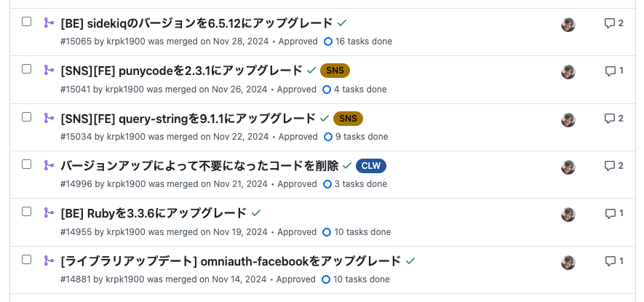Click the SNS label on punycode PR
The image size is (644, 302).
point(335,71)
